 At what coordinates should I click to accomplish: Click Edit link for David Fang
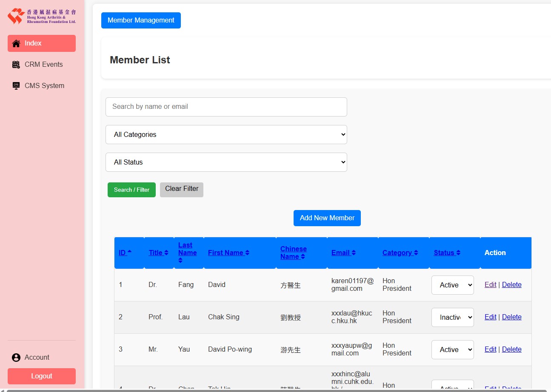[x=490, y=285]
